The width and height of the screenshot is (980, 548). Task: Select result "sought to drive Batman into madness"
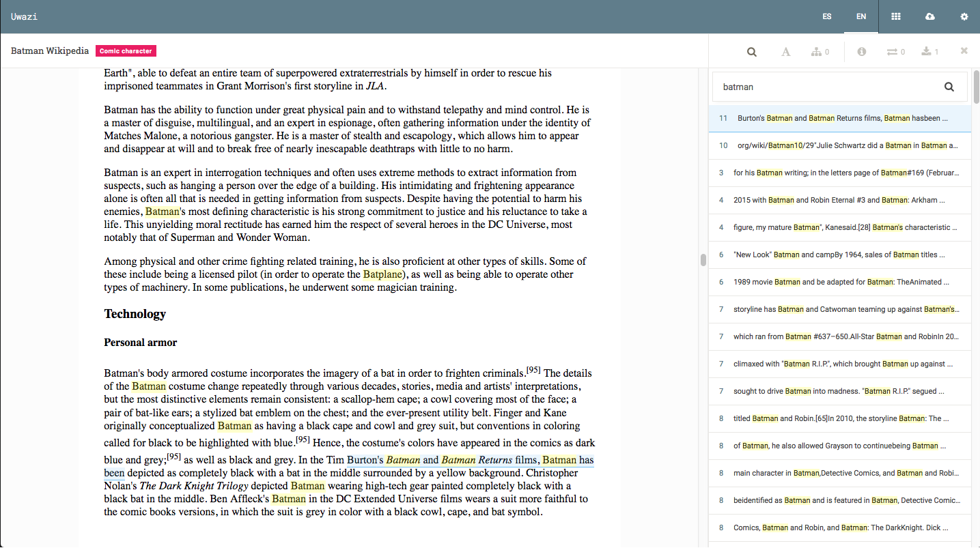click(x=840, y=391)
